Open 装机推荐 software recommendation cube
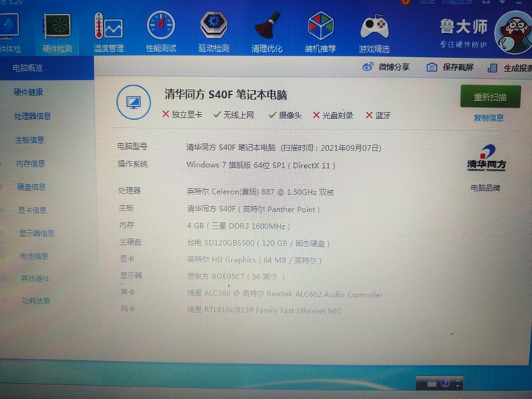Viewport: 532px width, 399px height. pyautogui.click(x=320, y=33)
